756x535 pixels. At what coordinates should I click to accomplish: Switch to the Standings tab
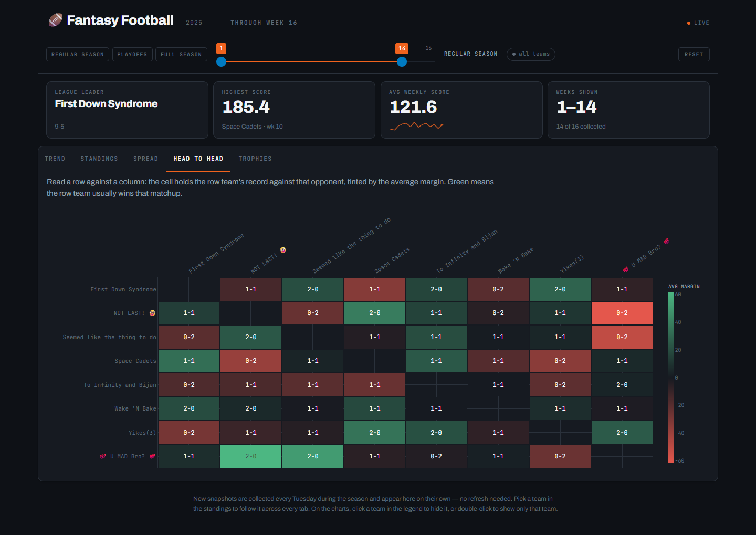99,159
